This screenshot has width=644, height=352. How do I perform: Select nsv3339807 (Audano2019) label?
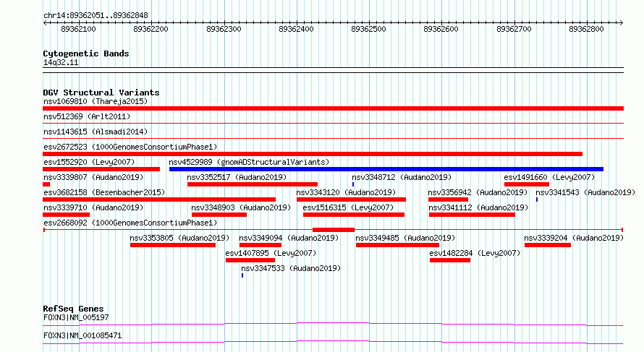(93, 177)
